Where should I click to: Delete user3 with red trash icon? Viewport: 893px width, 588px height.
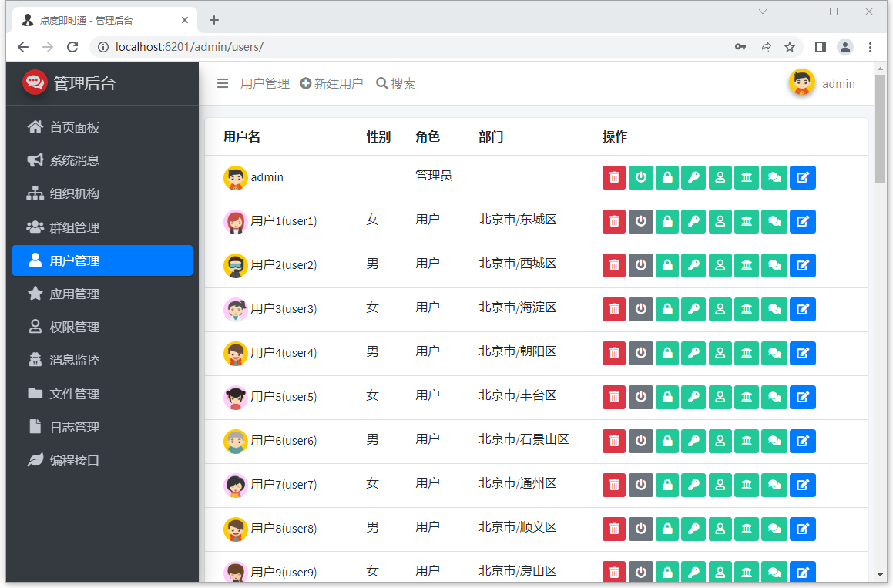pyautogui.click(x=614, y=309)
